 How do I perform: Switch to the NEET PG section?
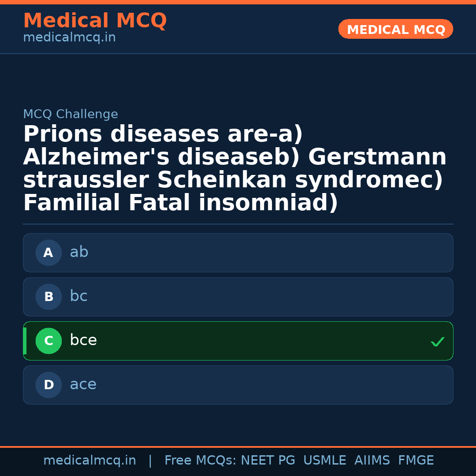268,460
